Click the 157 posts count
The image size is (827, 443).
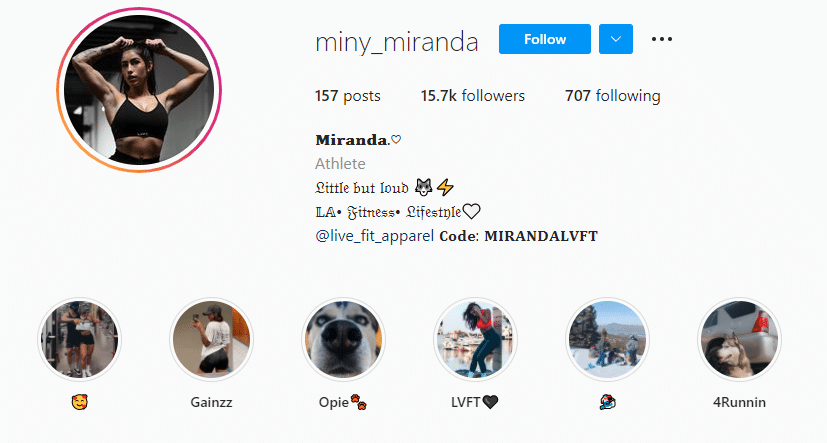[x=348, y=95]
